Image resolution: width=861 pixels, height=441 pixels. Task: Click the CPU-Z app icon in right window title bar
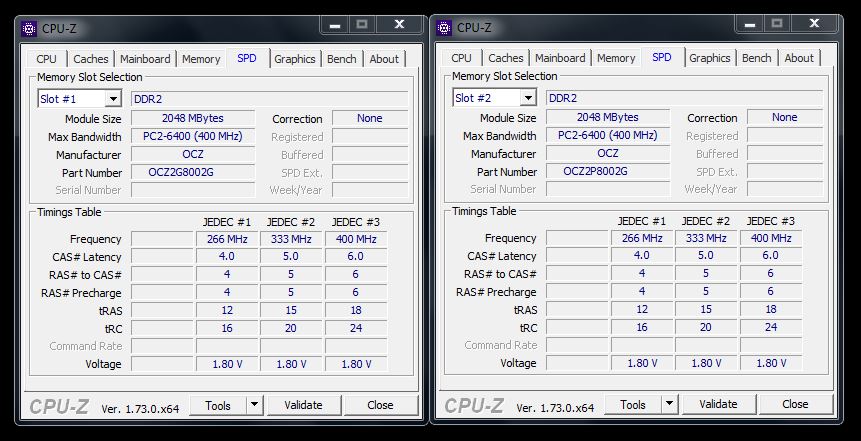444,27
